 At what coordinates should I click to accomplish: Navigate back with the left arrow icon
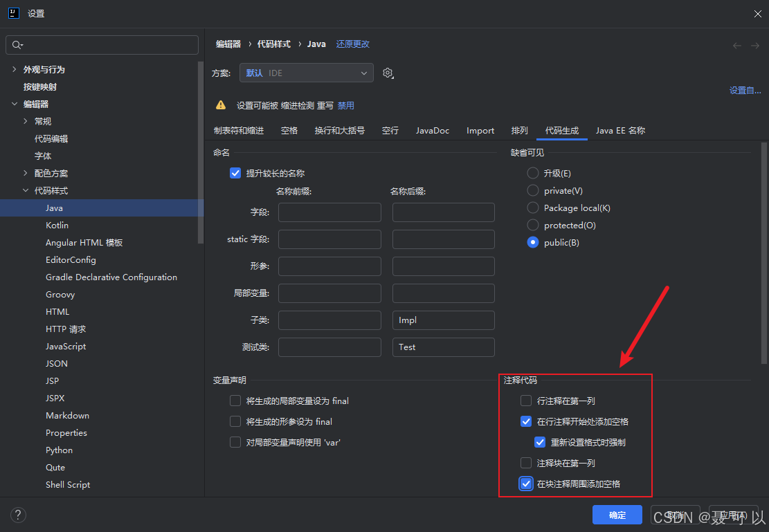tap(736, 44)
